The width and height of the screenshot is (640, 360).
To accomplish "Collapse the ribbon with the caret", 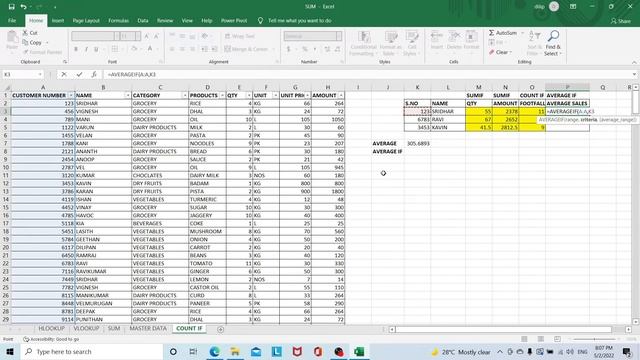I will pyautogui.click(x=634, y=62).
